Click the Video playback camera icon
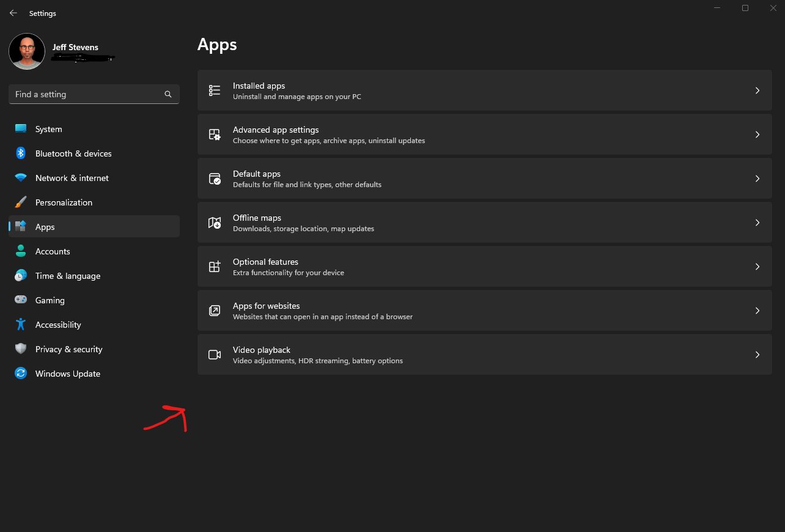 pyautogui.click(x=215, y=355)
